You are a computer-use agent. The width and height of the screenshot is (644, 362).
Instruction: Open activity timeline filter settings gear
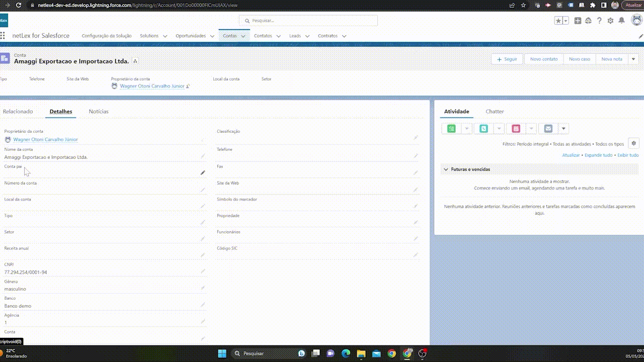633,143
